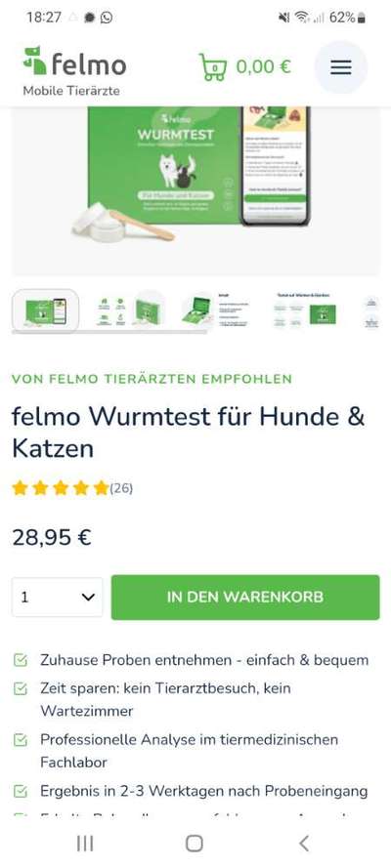Open the quantity dropdown showing 1

[x=58, y=598]
